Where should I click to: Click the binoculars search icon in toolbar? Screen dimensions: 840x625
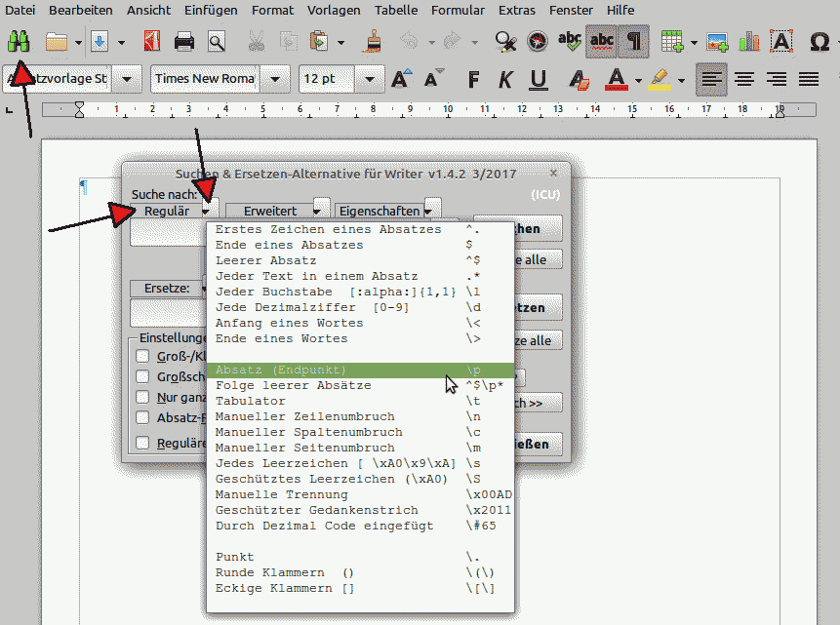(x=19, y=42)
